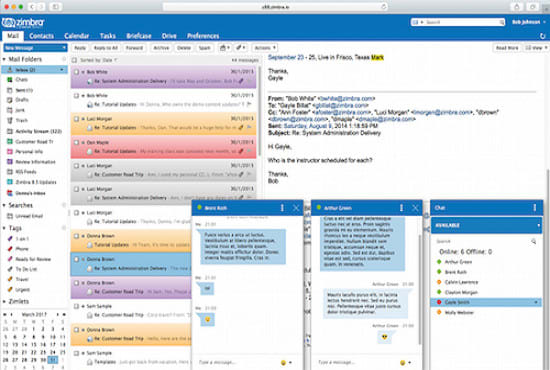Check the Luci Morgan orange email checkbox
Screen dimensions: 550x370
76,119
